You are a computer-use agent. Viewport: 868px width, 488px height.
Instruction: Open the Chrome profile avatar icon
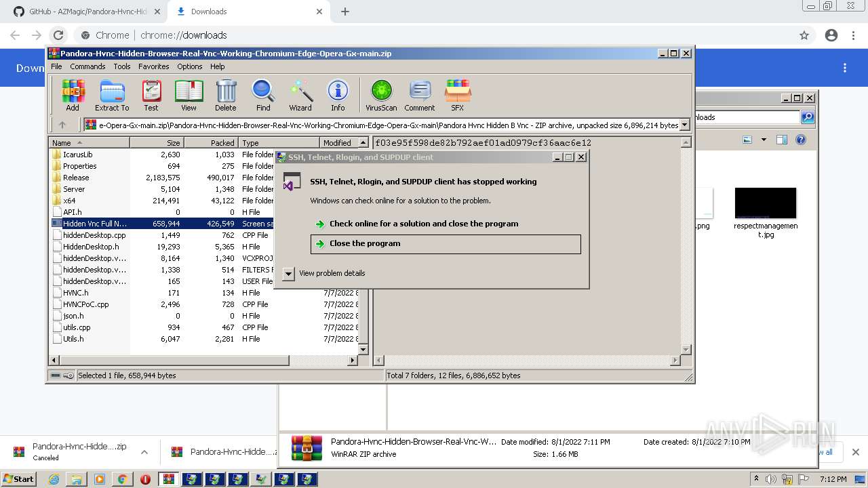[831, 35]
